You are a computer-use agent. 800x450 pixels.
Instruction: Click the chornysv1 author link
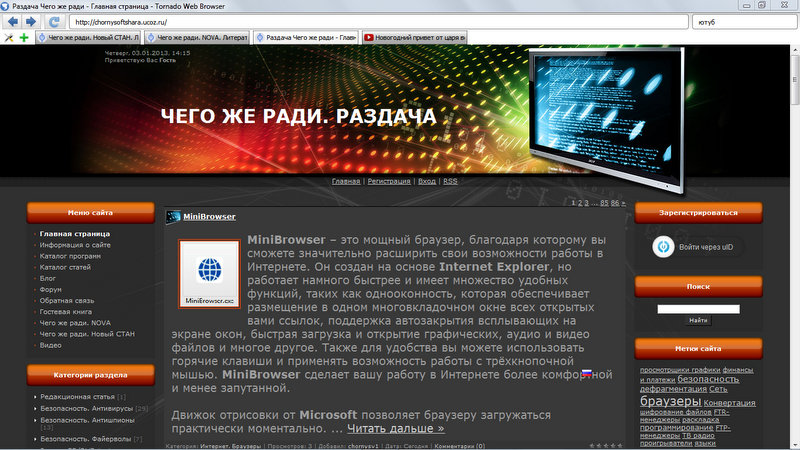pyautogui.click(x=363, y=446)
